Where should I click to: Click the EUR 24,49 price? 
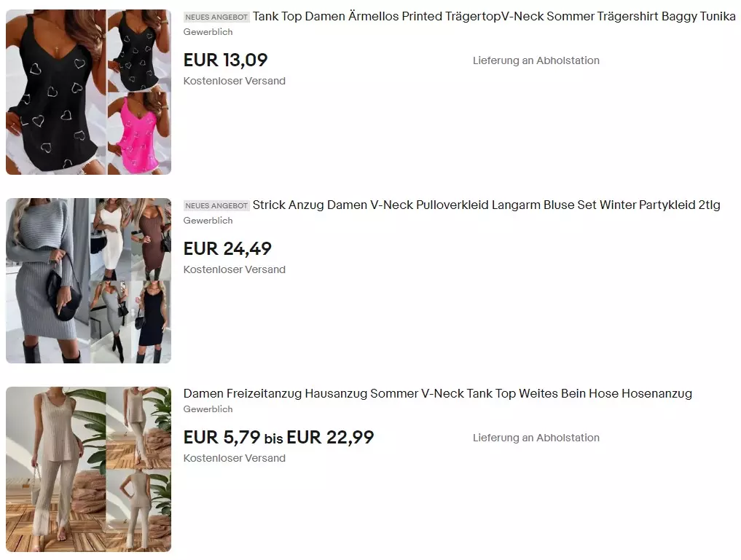click(x=227, y=248)
